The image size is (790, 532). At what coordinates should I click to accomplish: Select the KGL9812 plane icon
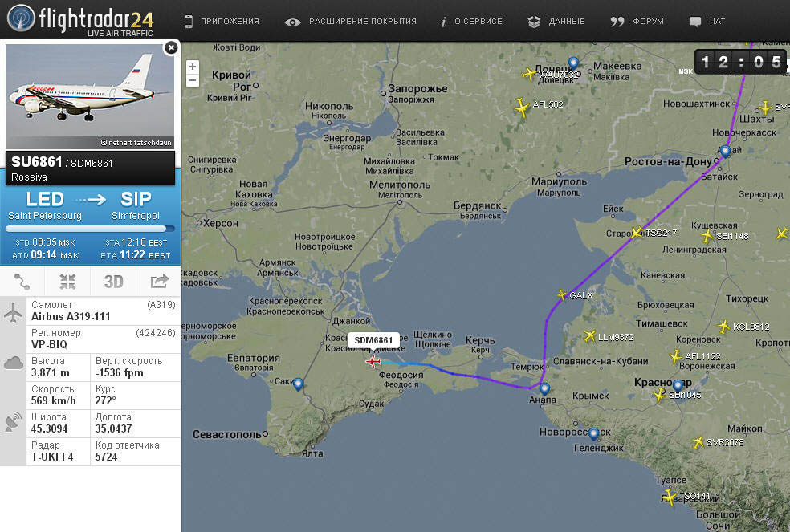pyautogui.click(x=724, y=327)
